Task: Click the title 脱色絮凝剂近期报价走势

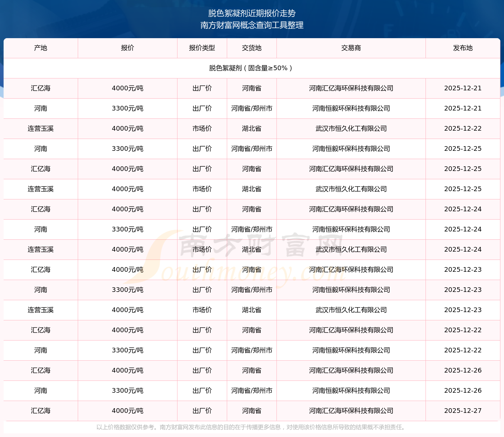Action: pyautogui.click(x=252, y=13)
